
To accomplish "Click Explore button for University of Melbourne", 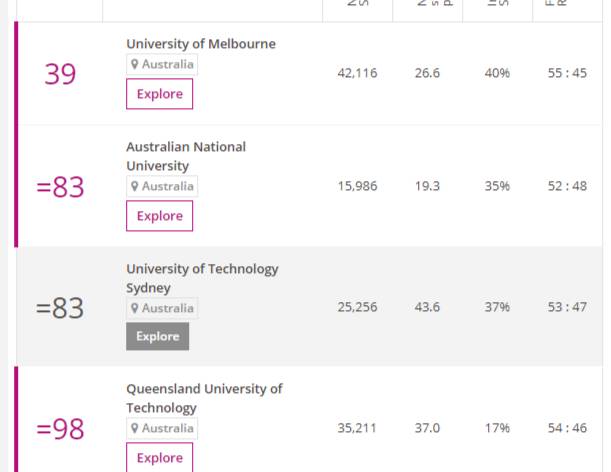I will (x=159, y=94).
